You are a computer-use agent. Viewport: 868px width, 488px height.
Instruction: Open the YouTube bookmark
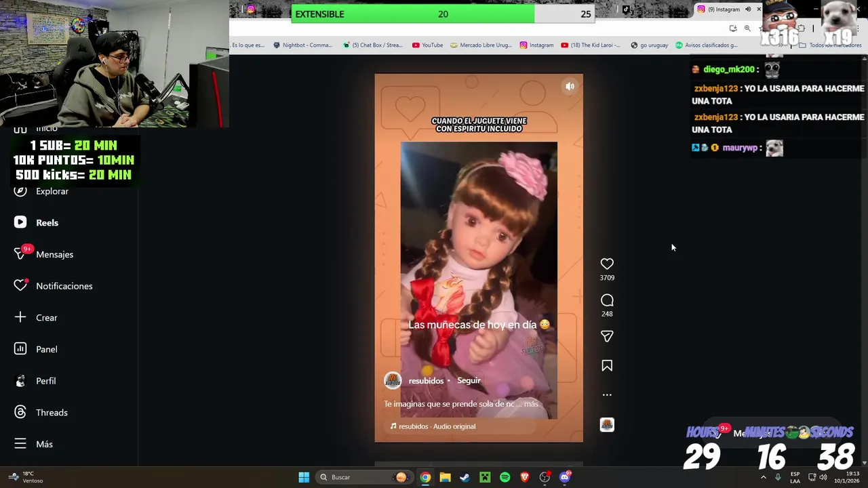point(427,45)
